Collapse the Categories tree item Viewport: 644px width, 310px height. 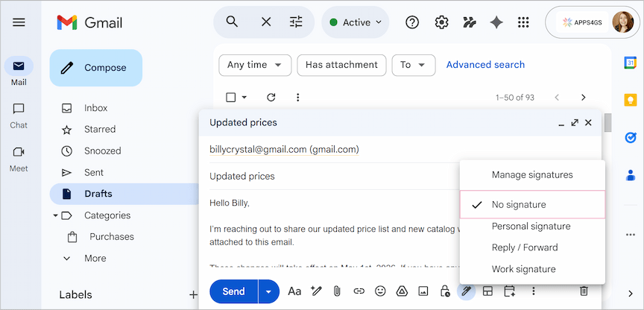[x=55, y=215]
